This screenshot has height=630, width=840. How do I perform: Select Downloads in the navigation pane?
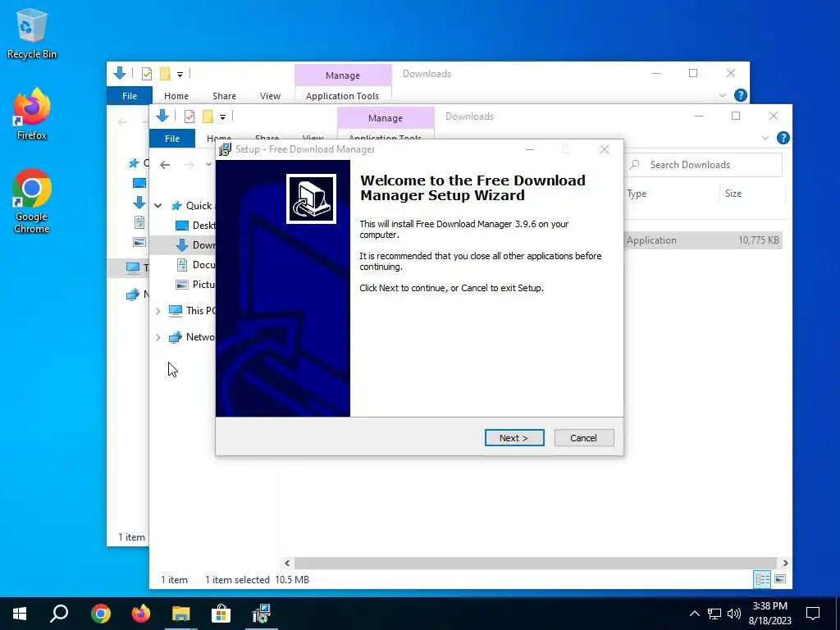tap(195, 244)
